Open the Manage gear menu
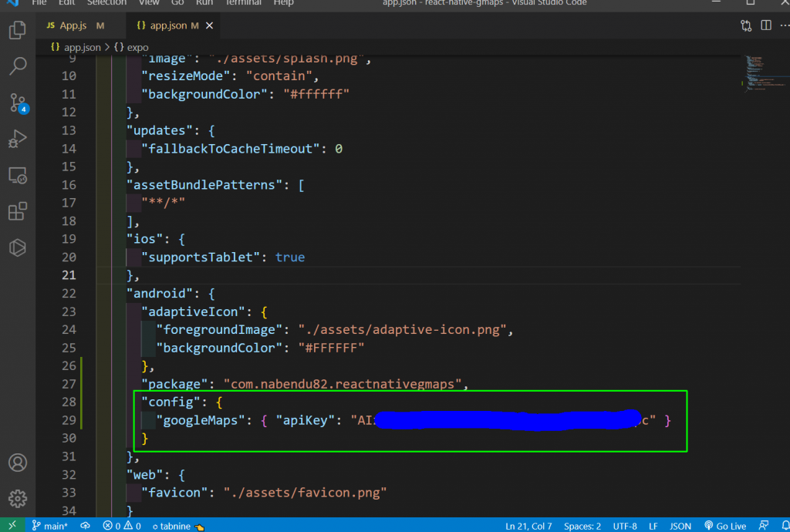This screenshot has height=532, width=790. coord(17,498)
